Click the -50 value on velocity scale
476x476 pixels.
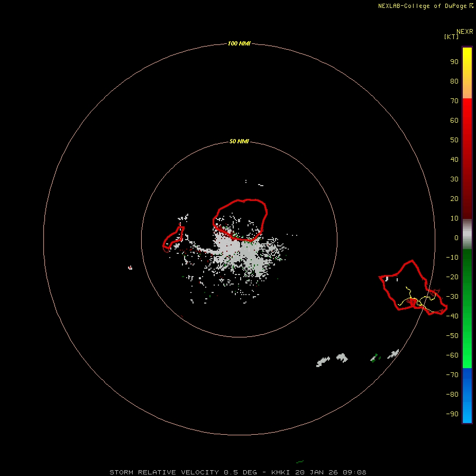452,336
